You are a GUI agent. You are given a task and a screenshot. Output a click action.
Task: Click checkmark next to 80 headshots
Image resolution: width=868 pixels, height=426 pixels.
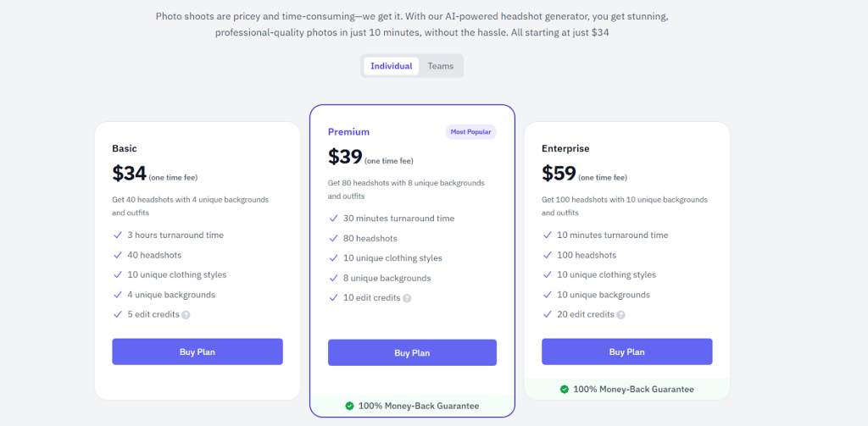(333, 239)
